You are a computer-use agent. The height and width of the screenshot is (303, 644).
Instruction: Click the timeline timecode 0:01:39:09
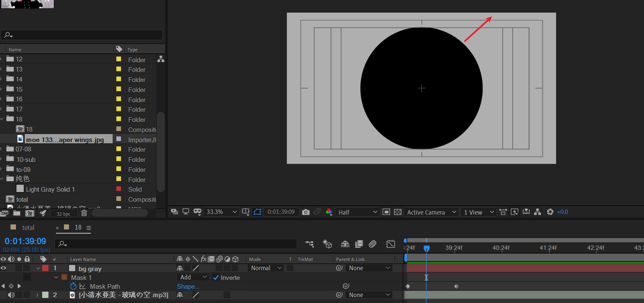[25, 241]
